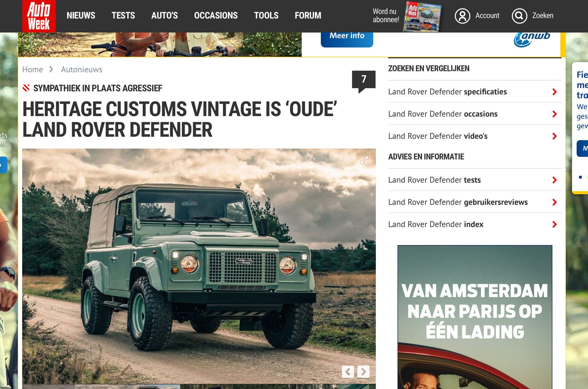Show next photo with right arrow
This screenshot has height=389, width=588.
(363, 372)
